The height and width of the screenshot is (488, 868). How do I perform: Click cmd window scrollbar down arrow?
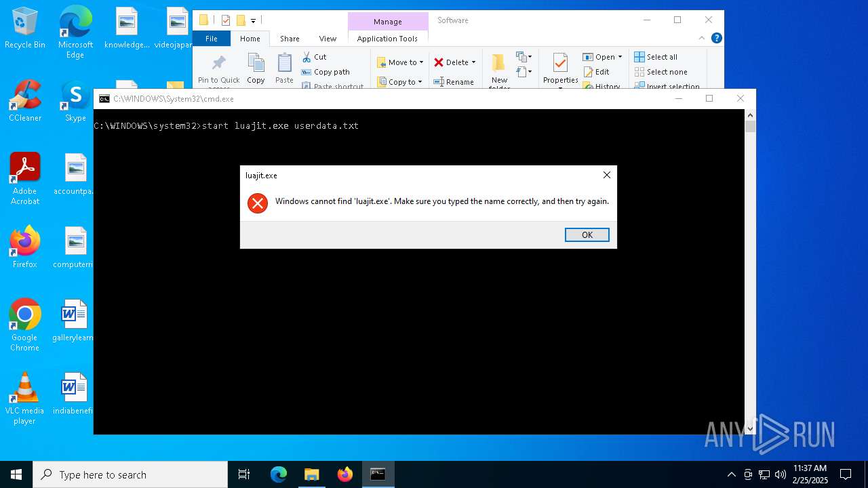point(750,428)
